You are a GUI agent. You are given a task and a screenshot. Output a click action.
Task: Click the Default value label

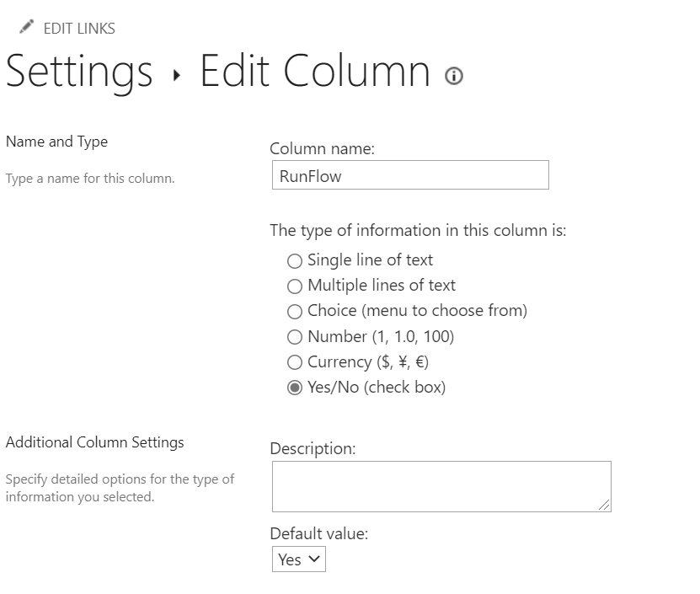(318, 533)
